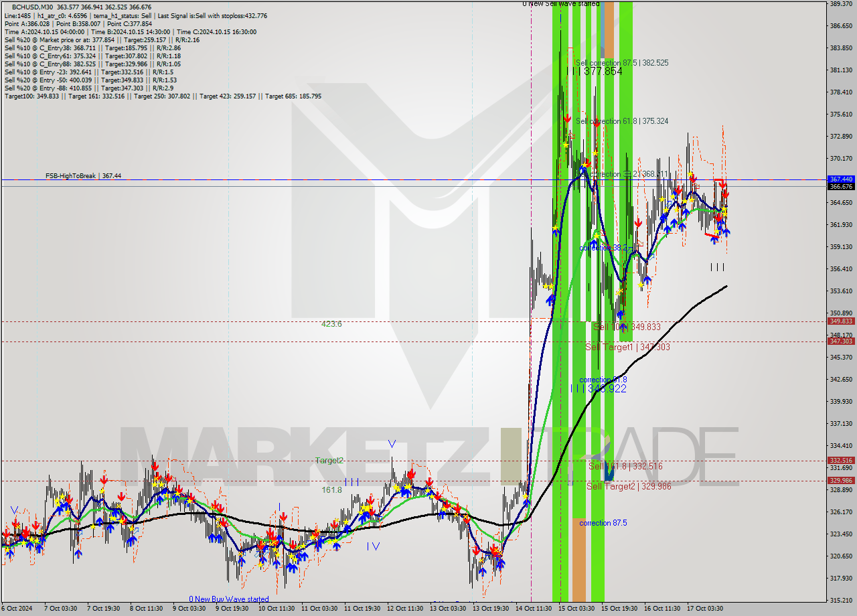Click the '423.6' Fibonacci label
Screen dimensions: 857x616
[331, 324]
